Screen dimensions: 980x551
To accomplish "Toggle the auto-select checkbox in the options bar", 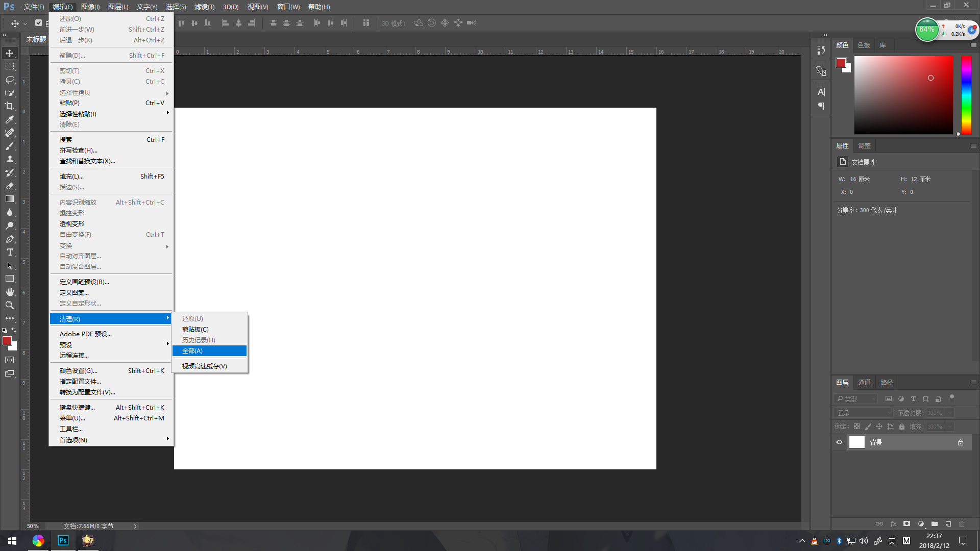I will tap(38, 23).
